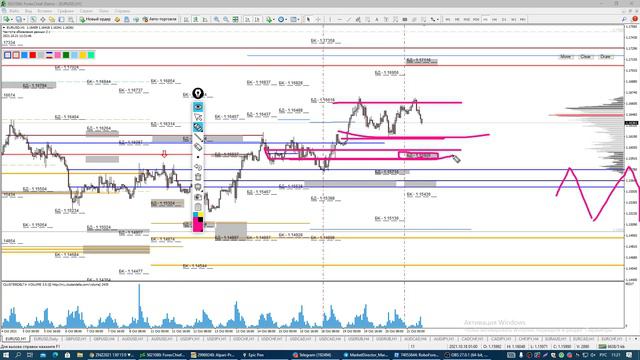Tile chart windows with the grid icon
Viewport: 640px width, 360px height.
[236, 19]
